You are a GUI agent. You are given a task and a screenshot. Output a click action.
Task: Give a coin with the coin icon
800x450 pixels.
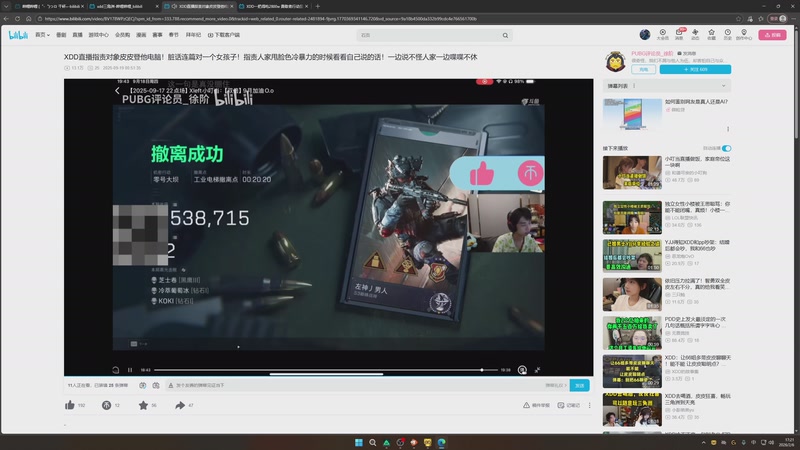click(x=106, y=405)
